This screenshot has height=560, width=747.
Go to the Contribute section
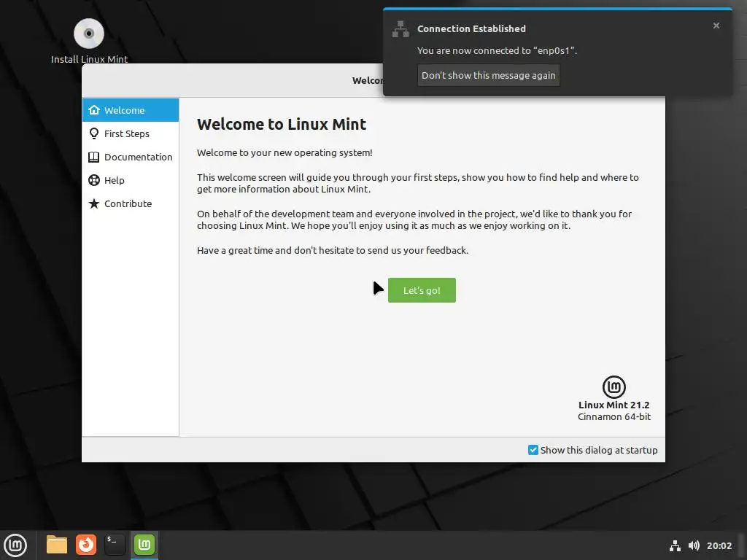point(131,203)
